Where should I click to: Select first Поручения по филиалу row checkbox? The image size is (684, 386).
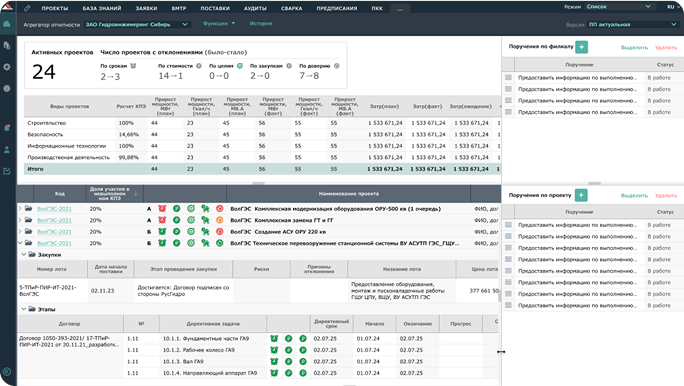[508, 77]
